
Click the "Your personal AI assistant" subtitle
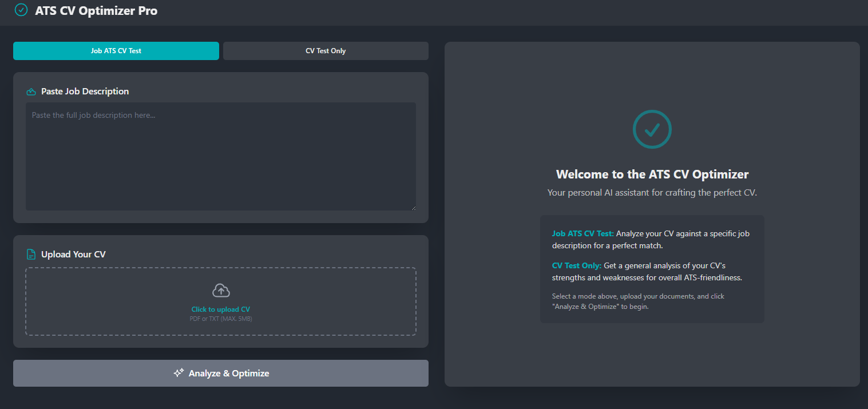coord(652,193)
